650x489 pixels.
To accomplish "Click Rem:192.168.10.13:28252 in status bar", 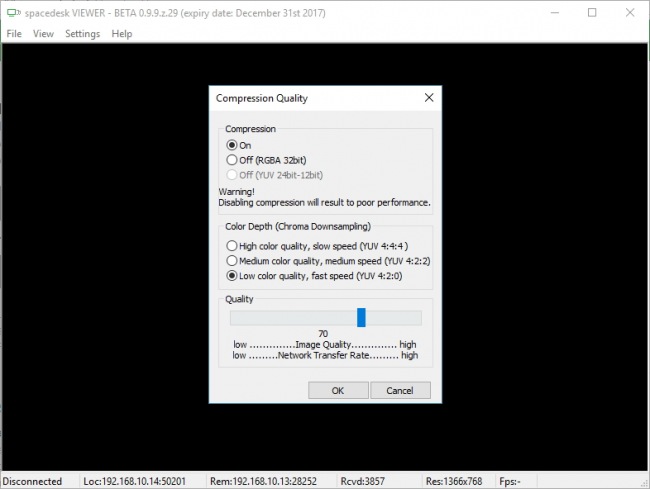I will coord(263,481).
